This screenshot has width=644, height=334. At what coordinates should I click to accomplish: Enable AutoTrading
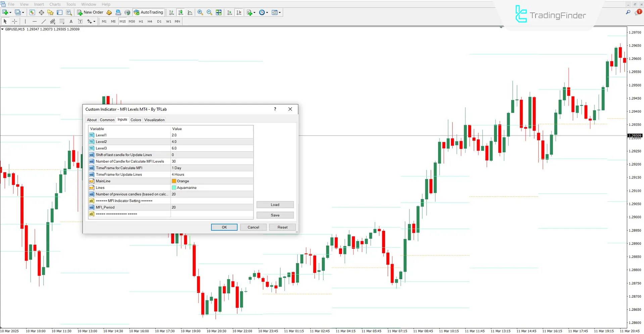148,12
